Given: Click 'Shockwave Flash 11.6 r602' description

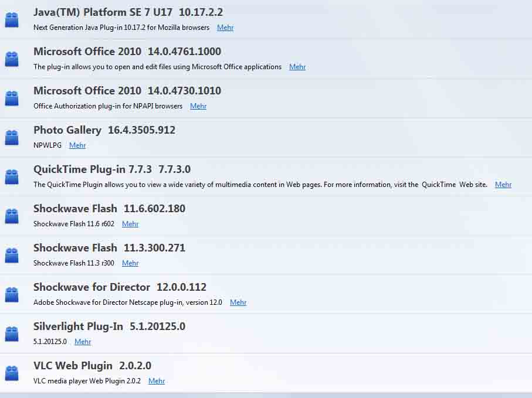Looking at the screenshot, I should (x=74, y=224).
